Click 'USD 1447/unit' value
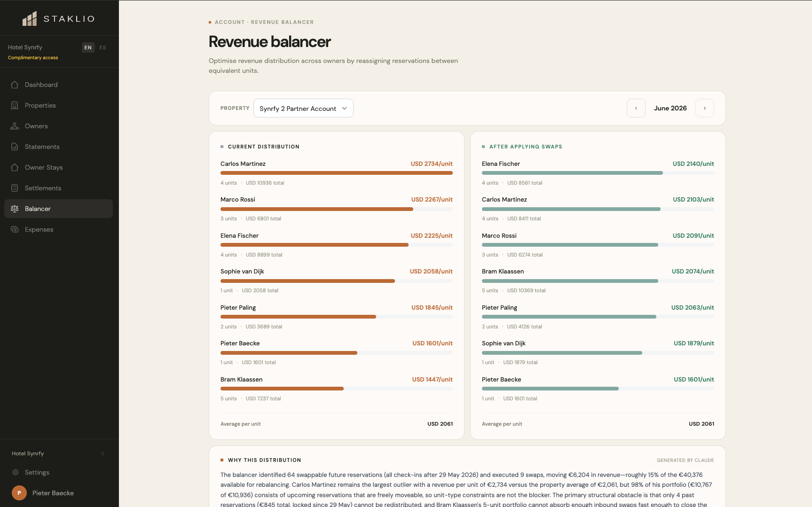 [433, 379]
